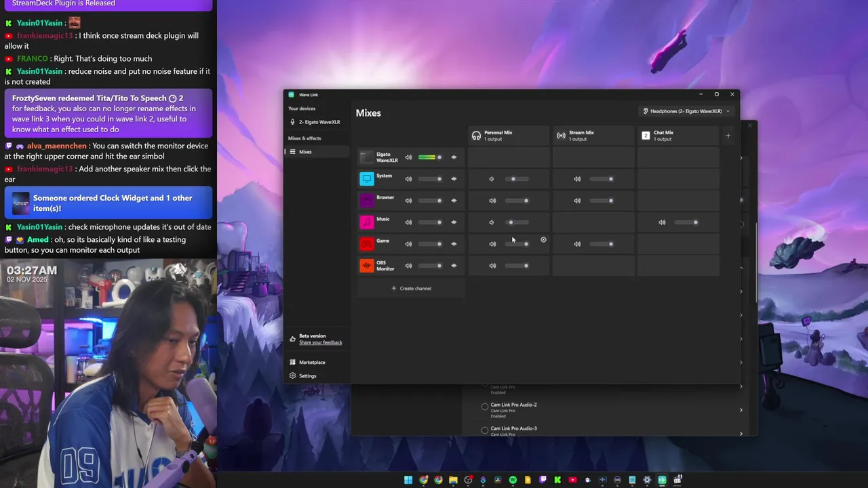Mute the System channel input
Screen dimensions: 868x488
(408, 179)
